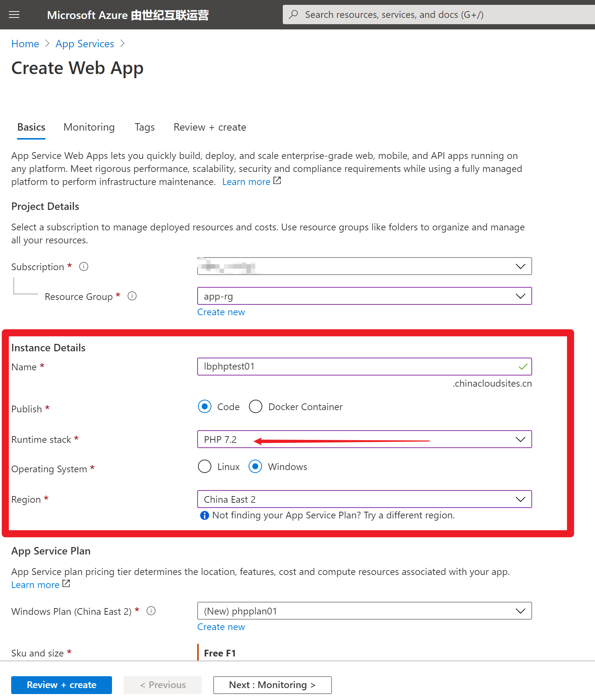The height and width of the screenshot is (700, 595).
Task: Select the Docker Container publish option
Action: pyautogui.click(x=256, y=407)
